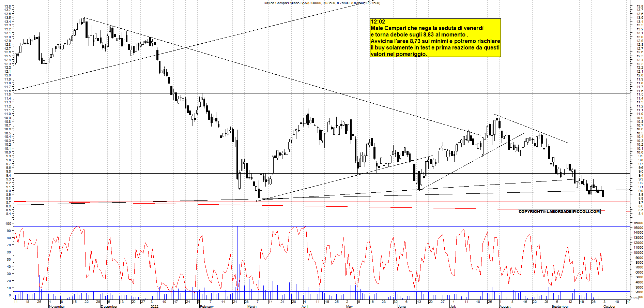Screen dimensions: 644x308
Task: Click the 30 value on the oscillator scale
Action: pos(9,274)
